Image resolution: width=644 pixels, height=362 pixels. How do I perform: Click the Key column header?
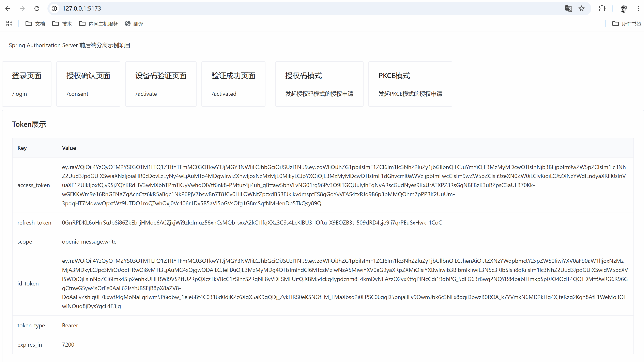[34, 148]
